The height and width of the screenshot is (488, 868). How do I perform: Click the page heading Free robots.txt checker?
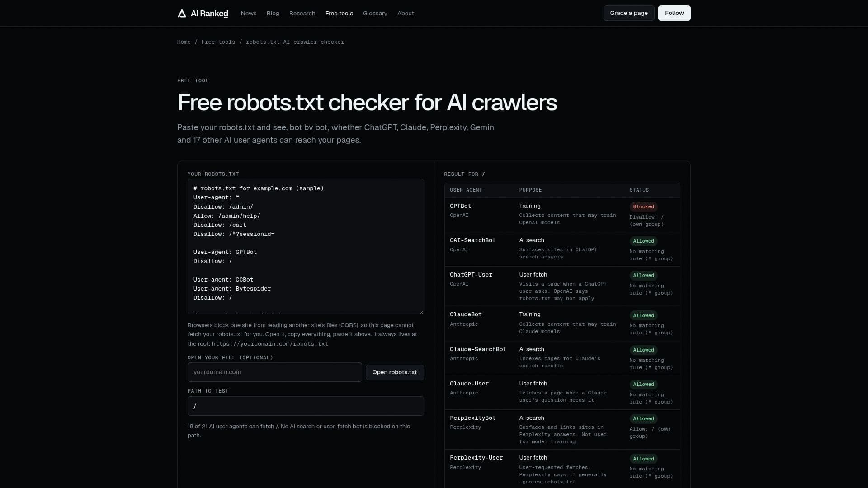click(367, 103)
